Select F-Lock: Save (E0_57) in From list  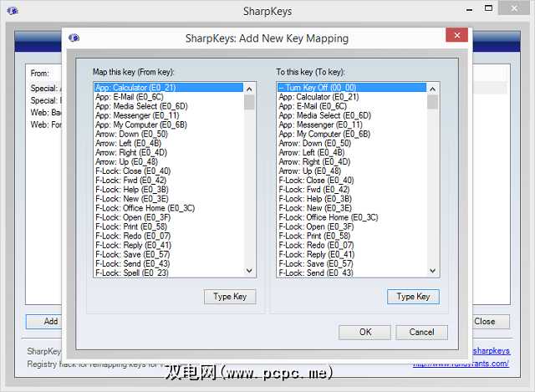[x=169, y=254]
